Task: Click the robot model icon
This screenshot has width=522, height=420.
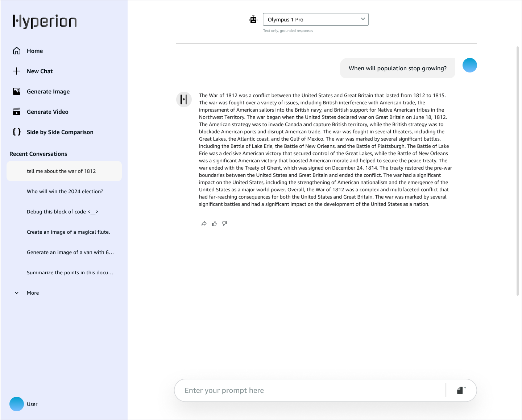Action: point(253,20)
